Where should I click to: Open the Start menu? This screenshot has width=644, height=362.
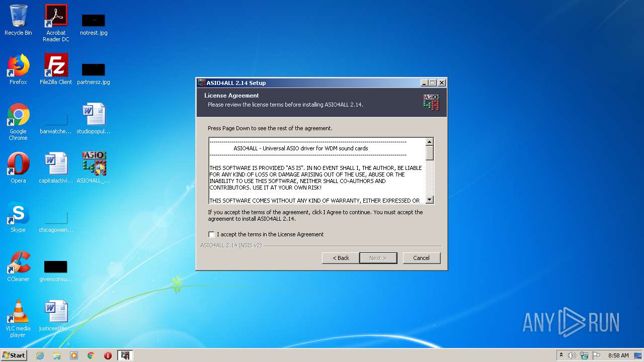(14, 355)
